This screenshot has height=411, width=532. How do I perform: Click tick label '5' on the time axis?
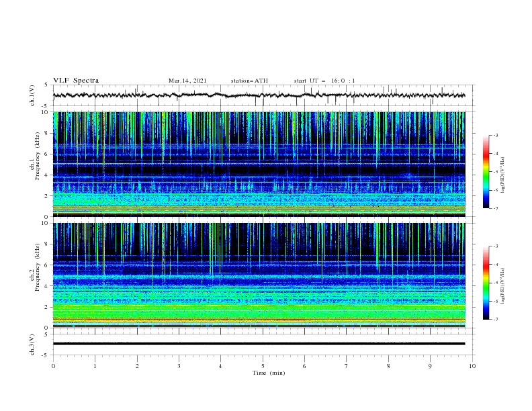(263, 366)
